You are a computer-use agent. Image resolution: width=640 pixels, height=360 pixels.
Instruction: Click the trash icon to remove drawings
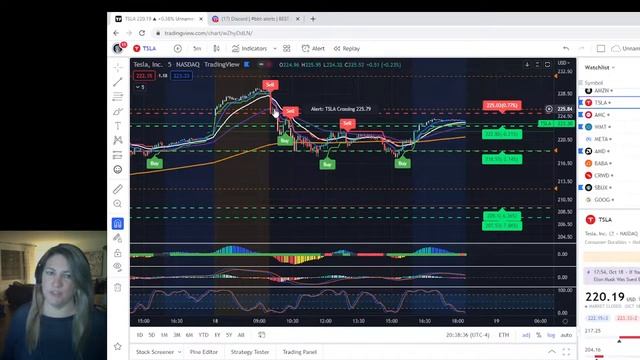(x=118, y=287)
